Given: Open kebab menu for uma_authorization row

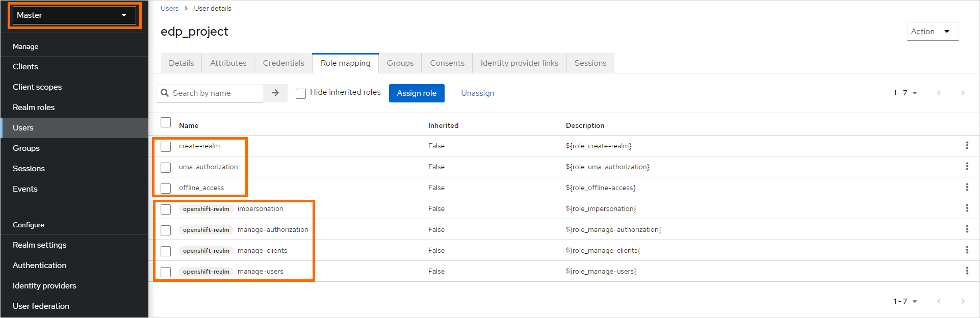Looking at the screenshot, I should click(x=967, y=167).
